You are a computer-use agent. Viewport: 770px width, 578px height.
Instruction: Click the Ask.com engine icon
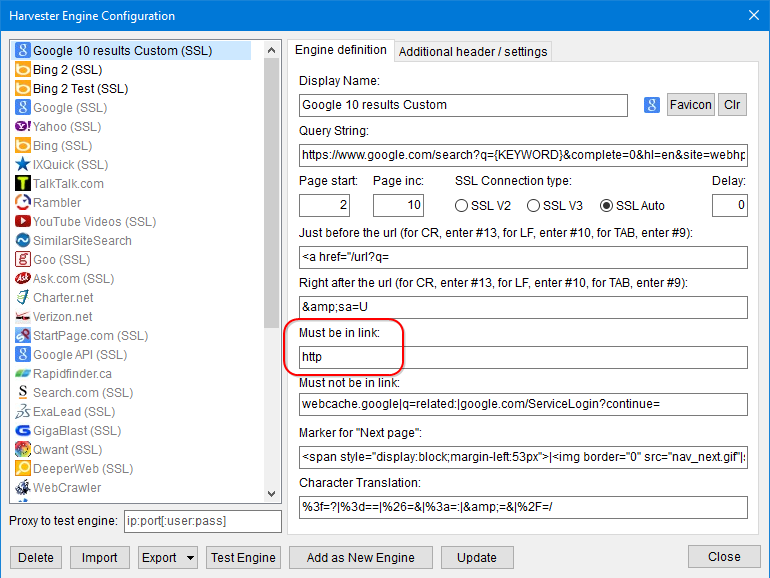(x=23, y=278)
